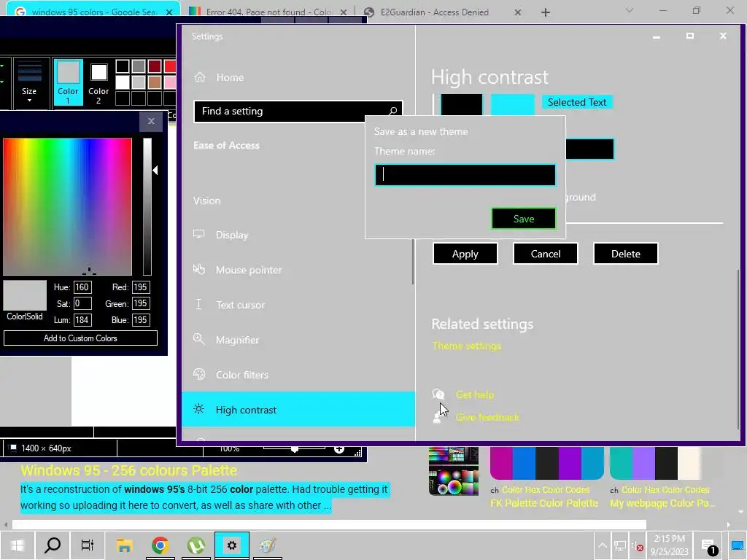Open FK Palette Color Palette link

[x=544, y=503]
